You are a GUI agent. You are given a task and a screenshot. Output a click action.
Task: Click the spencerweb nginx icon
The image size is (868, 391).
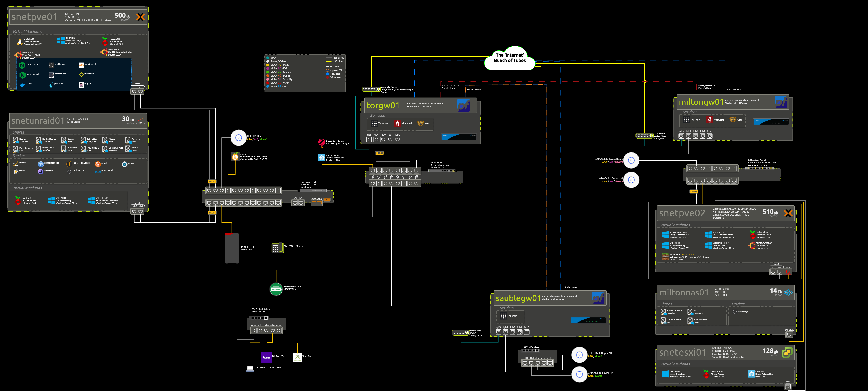pos(22,65)
